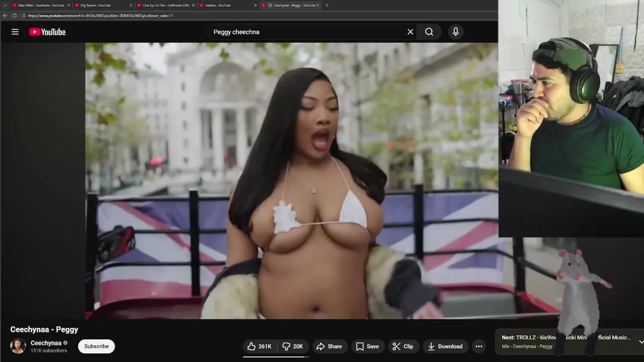Open the Ceechynaa channel name link

coord(46,343)
